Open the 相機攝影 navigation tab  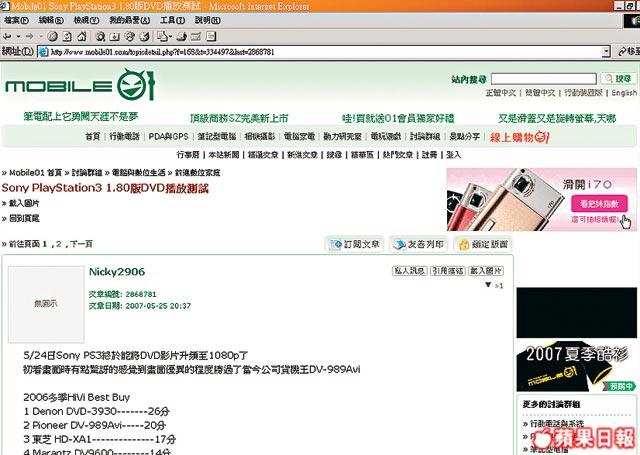click(x=260, y=137)
